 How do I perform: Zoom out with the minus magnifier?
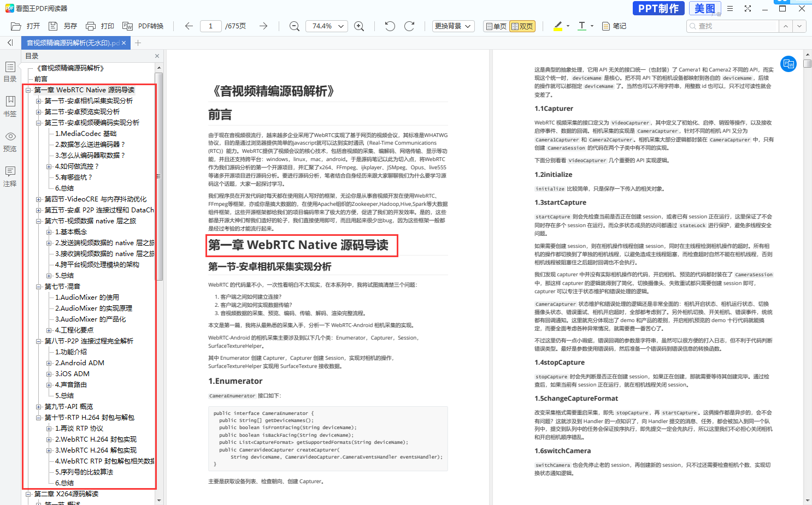point(294,26)
